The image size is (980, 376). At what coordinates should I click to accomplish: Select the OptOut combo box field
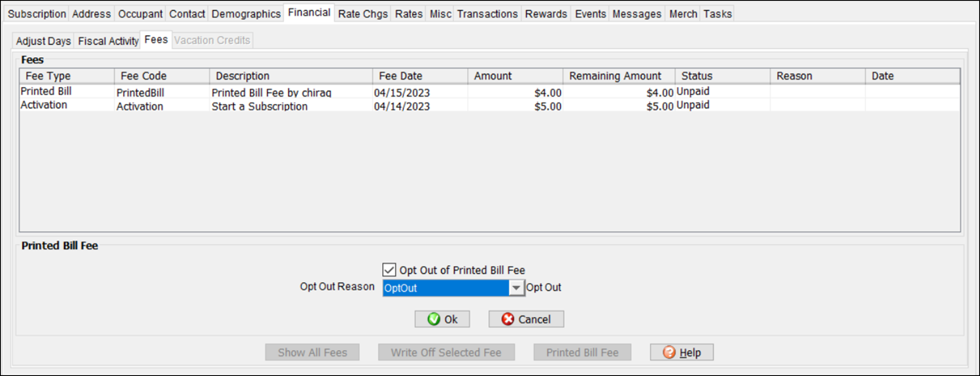click(446, 288)
